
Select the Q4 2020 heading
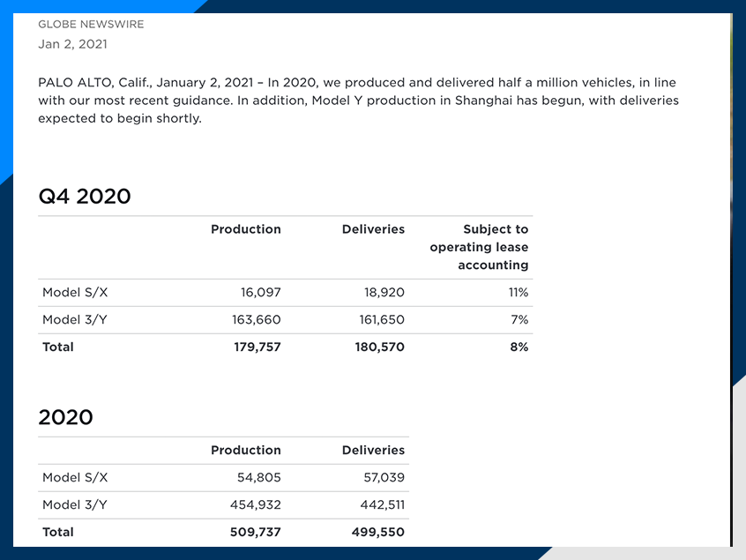tap(85, 196)
